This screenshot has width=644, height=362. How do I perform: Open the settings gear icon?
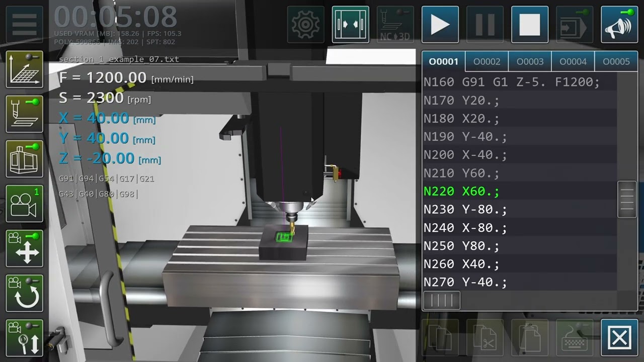(305, 24)
